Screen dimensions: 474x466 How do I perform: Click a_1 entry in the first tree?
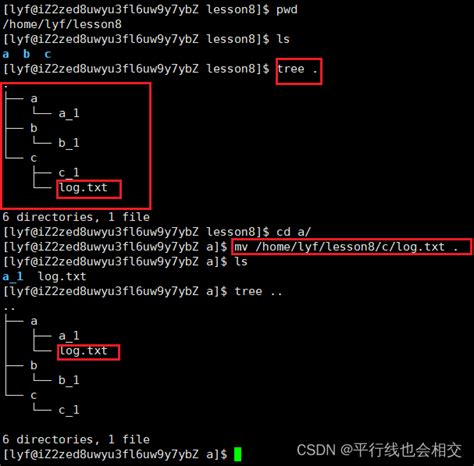(x=69, y=113)
